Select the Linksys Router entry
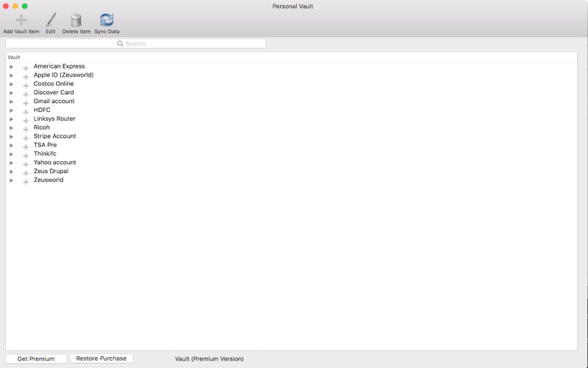Viewport: 588px width, 368px height. [54, 118]
